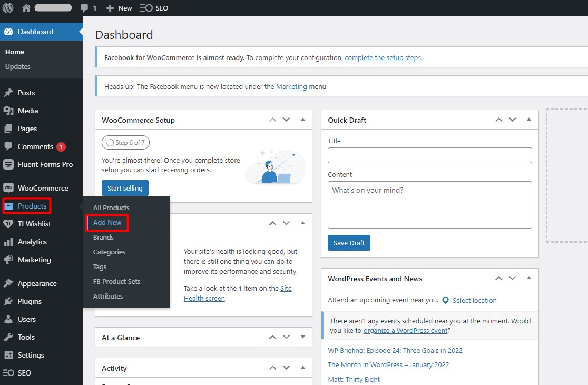Open Home under Dashboard menu
The width and height of the screenshot is (588, 385).
(15, 52)
